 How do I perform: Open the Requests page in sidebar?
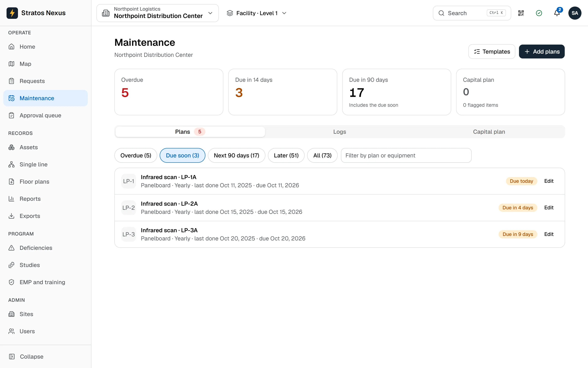[46, 81]
